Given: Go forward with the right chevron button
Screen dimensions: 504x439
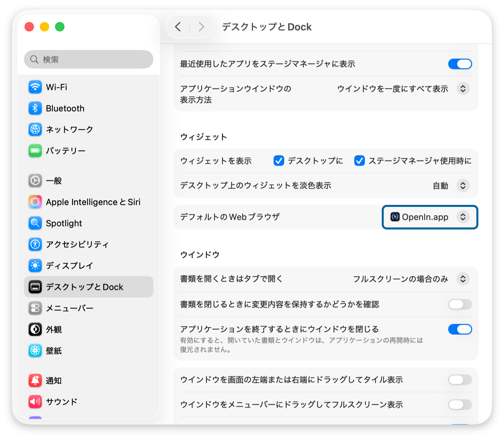Looking at the screenshot, I should [x=201, y=27].
